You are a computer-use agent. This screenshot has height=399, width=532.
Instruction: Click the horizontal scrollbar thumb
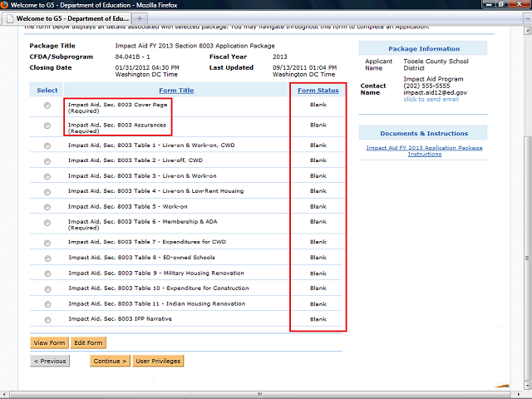260,394
